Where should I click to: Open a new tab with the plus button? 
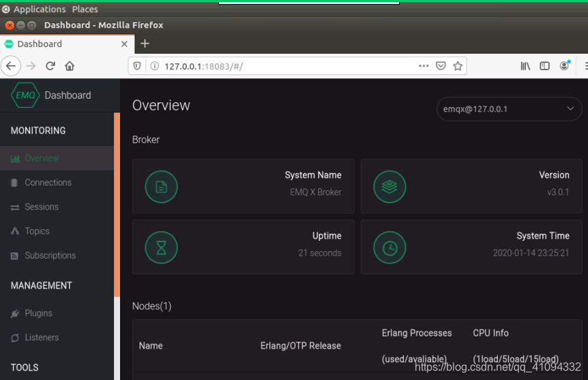(x=145, y=44)
